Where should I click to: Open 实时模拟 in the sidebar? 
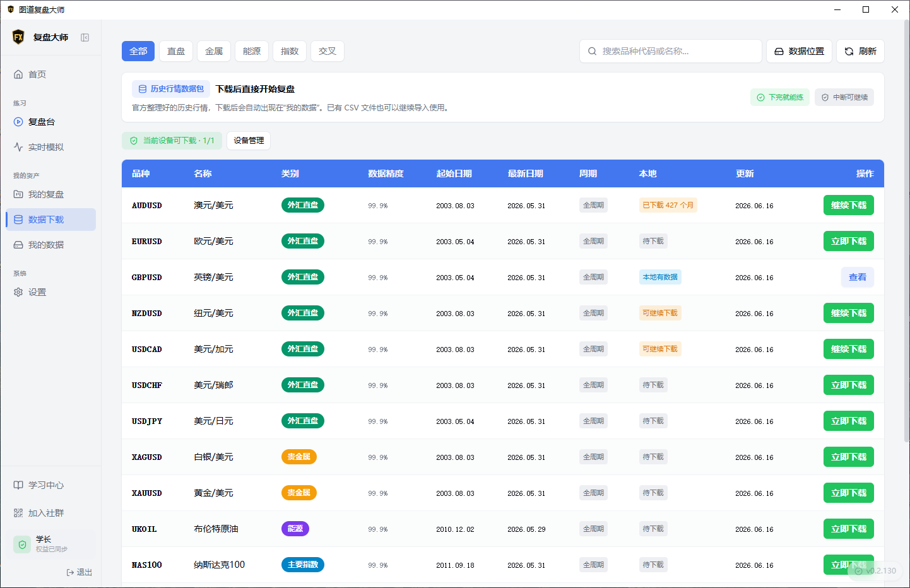[x=50, y=147]
